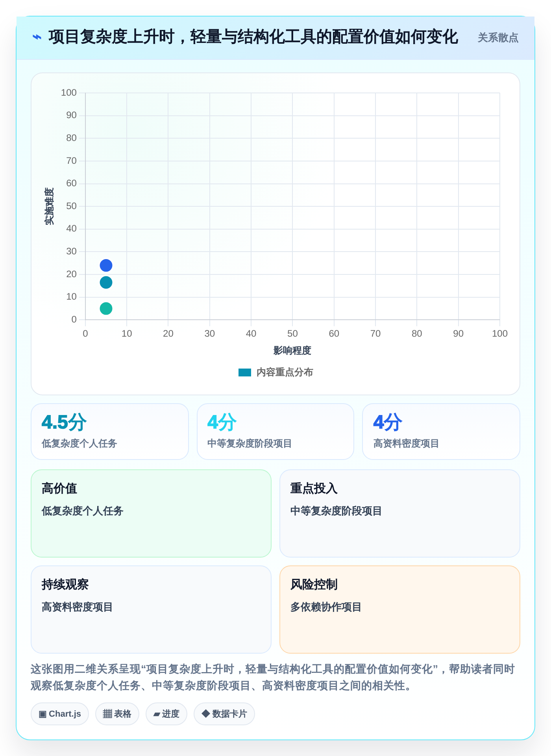Click the 表格 tag chip
This screenshot has width=551, height=756.
(x=117, y=714)
